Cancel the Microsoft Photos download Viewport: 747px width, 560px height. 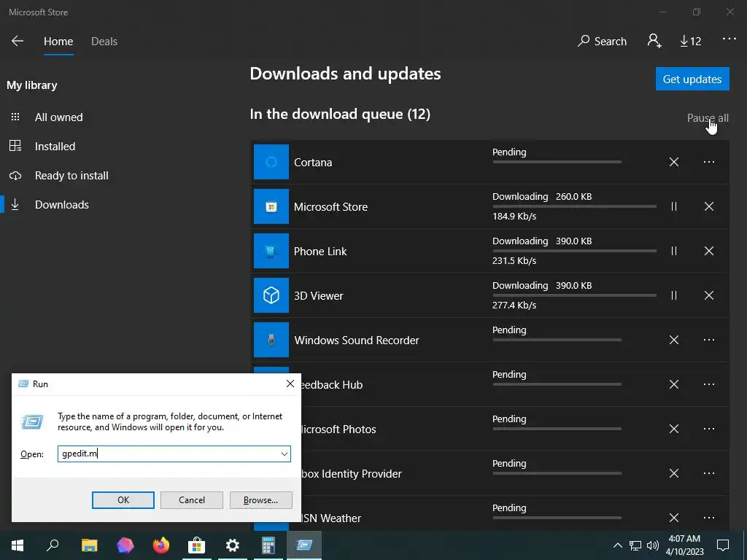coord(673,429)
